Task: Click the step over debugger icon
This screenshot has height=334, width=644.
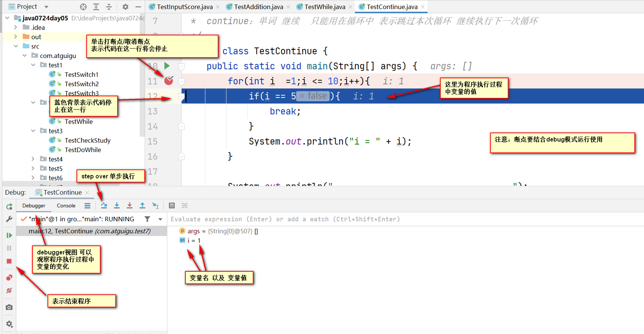Action: (104, 206)
